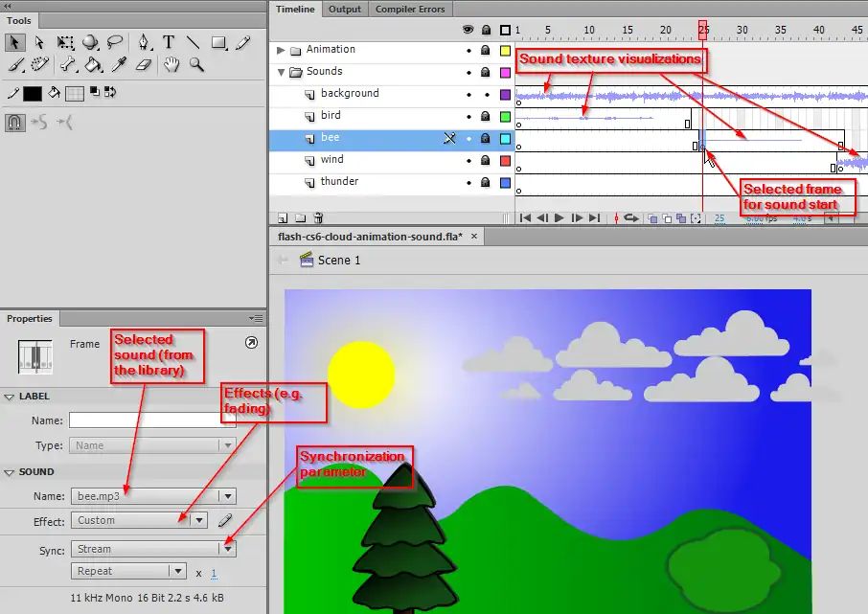Activate the Eraser tool
This screenshot has width=868, height=614.
tap(144, 65)
